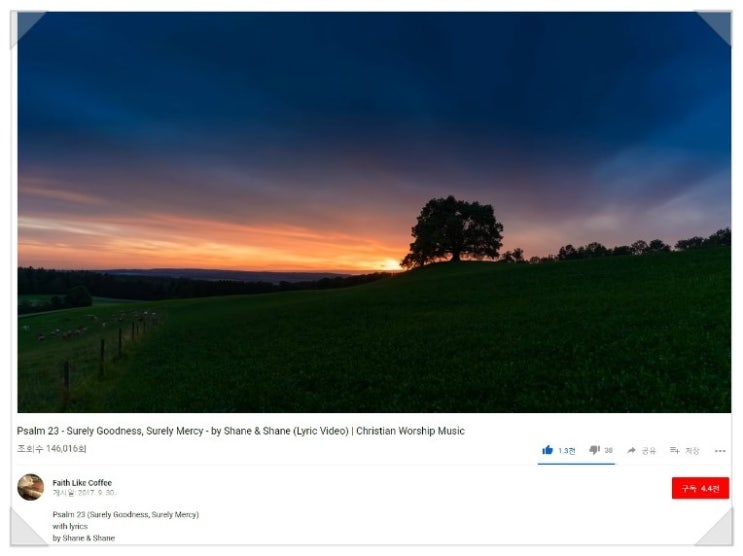Click the save-to-playlist icon
The height and width of the screenshot is (556, 743).
point(675,450)
